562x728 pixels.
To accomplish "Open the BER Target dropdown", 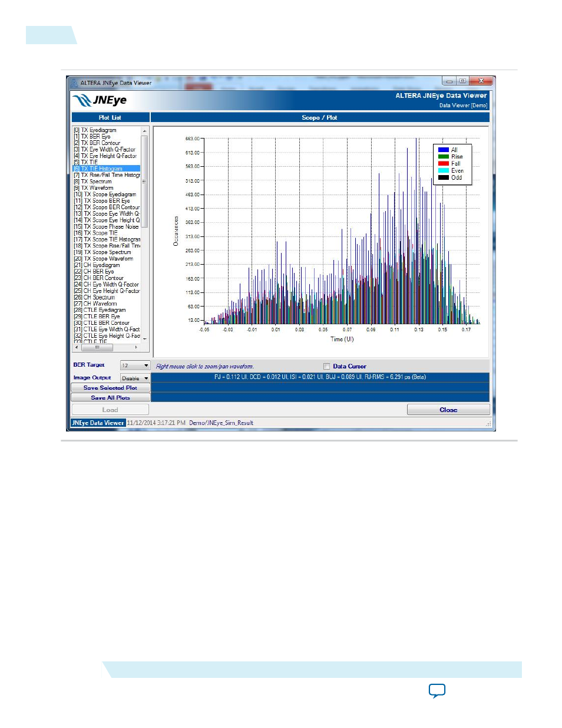I will tap(135, 365).
